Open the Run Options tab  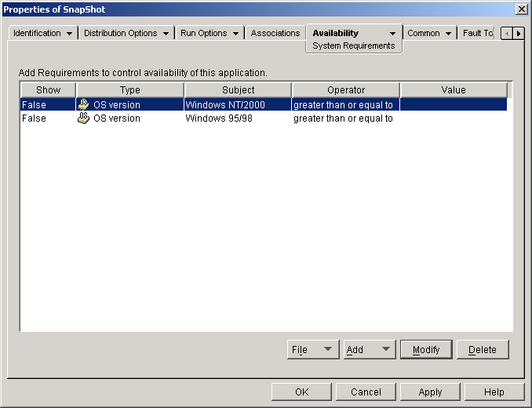tap(203, 33)
